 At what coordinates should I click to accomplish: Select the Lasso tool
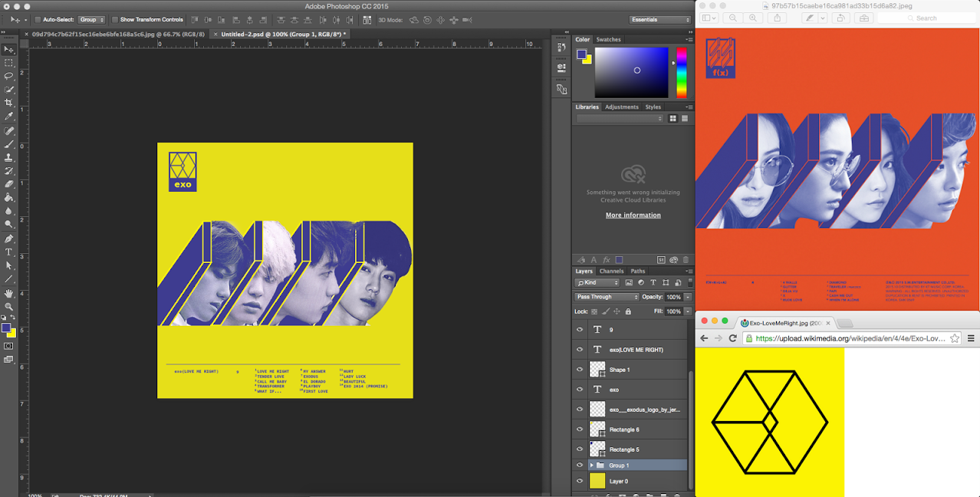pos(9,76)
